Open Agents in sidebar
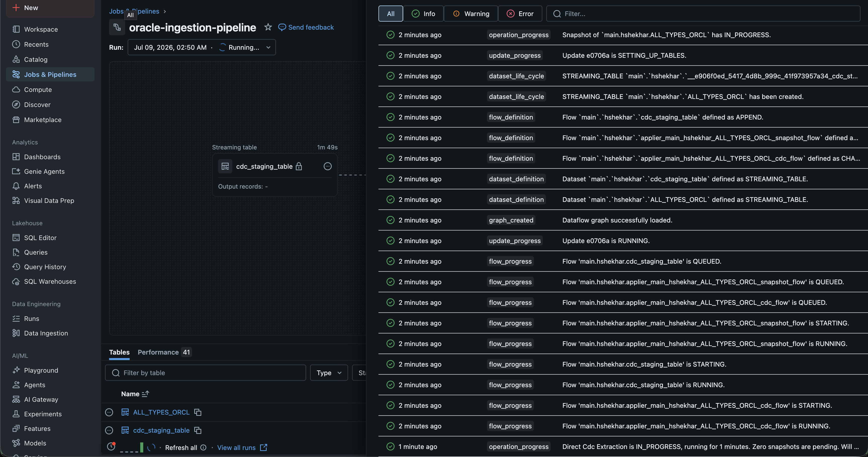This screenshot has width=868, height=457. [x=50, y=385]
